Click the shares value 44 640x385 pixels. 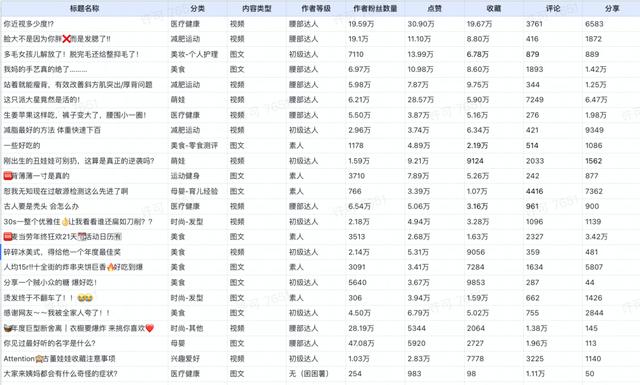(590, 283)
